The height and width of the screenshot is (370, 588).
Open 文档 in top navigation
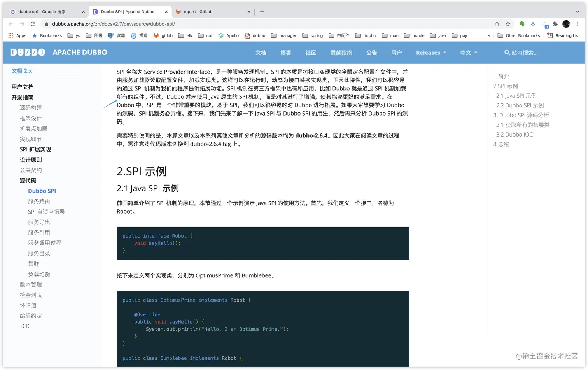point(261,53)
